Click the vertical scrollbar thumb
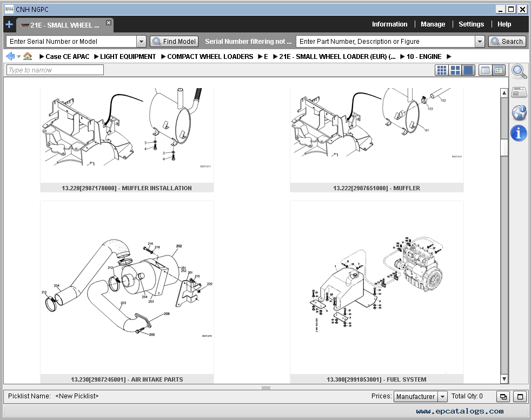531x420 pixels. (x=504, y=147)
